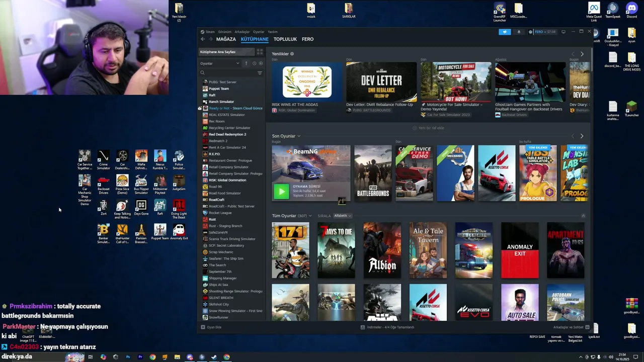The height and width of the screenshot is (362, 644).
Task: Open Auto Sale game cover
Action: tap(520, 302)
